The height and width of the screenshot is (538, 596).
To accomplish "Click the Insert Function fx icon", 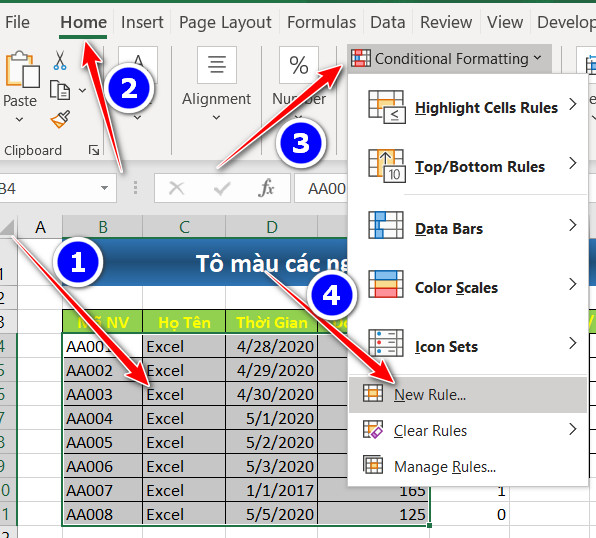I will [x=266, y=188].
